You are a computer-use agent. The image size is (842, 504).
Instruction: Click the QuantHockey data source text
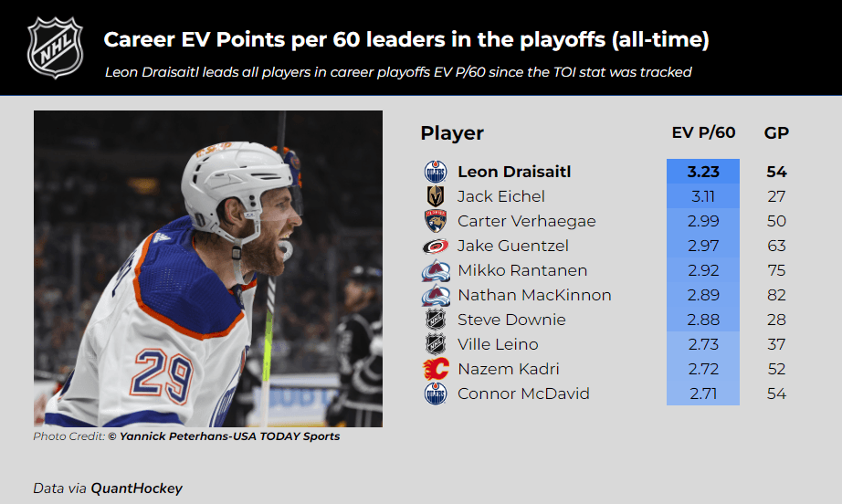[x=136, y=488]
